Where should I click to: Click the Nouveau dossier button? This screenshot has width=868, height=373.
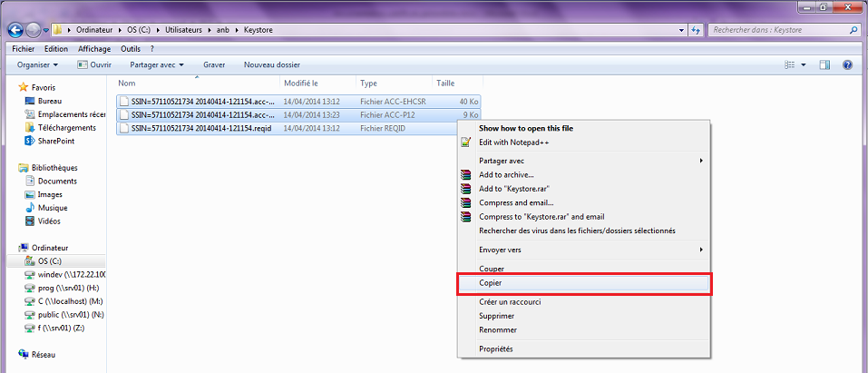(x=272, y=64)
